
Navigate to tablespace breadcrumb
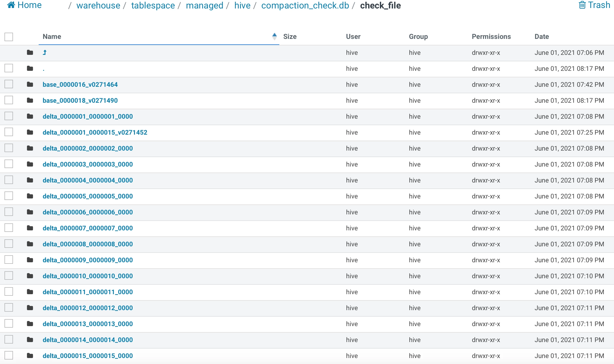tap(153, 5)
